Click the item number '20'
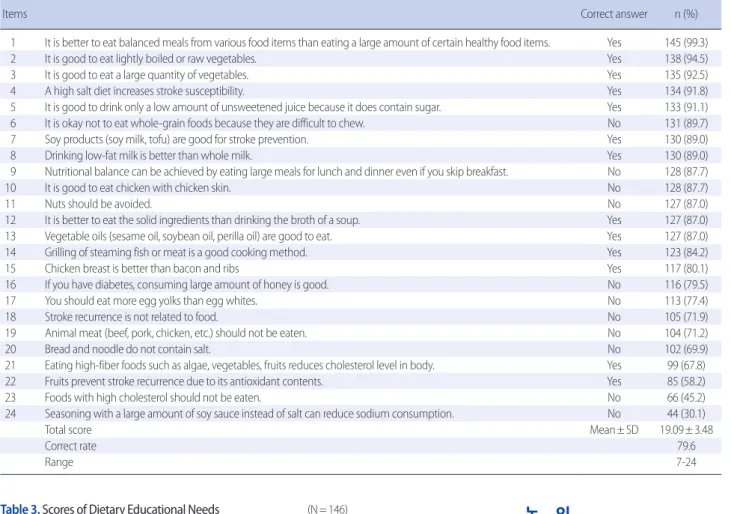The image size is (731, 514). tap(10, 349)
